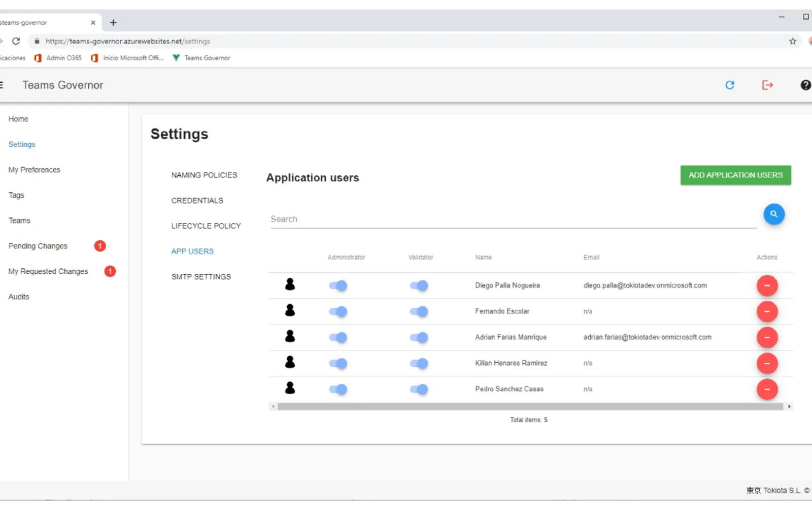Click the Validator column header

pyautogui.click(x=421, y=258)
